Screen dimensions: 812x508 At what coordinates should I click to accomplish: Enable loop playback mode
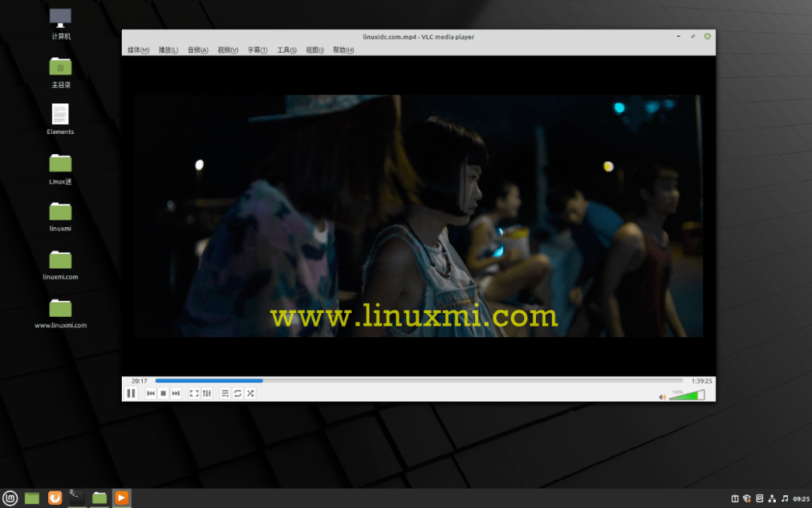[x=238, y=393]
